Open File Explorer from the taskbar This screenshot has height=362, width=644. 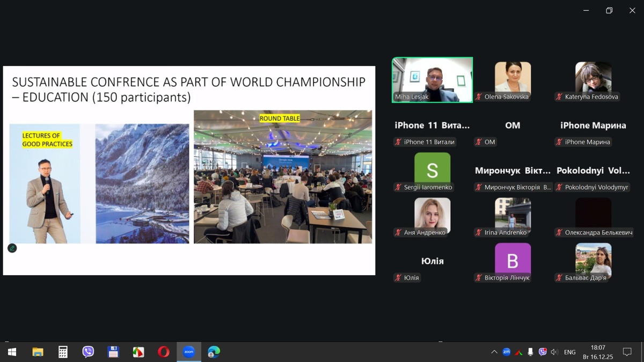(38, 352)
